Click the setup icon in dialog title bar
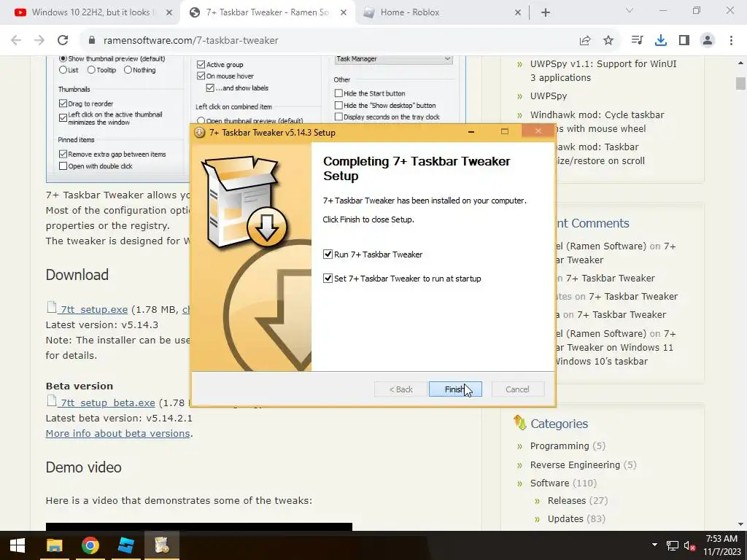The height and width of the screenshot is (560, 747). click(200, 133)
